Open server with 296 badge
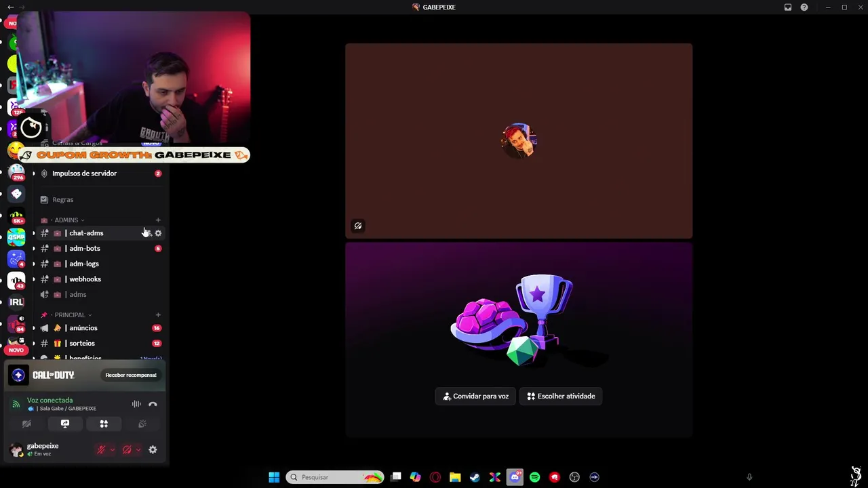Image resolution: width=868 pixels, height=488 pixels. click(x=16, y=172)
